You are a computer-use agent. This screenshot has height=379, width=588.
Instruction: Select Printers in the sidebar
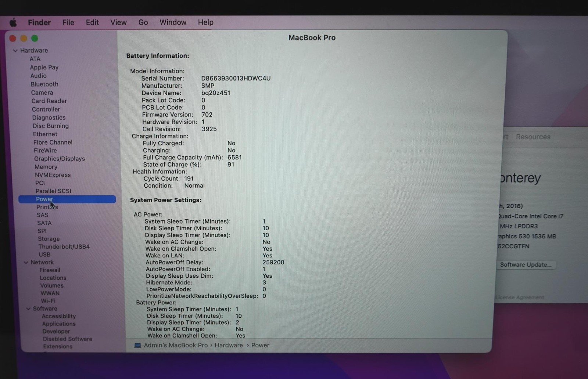click(47, 207)
